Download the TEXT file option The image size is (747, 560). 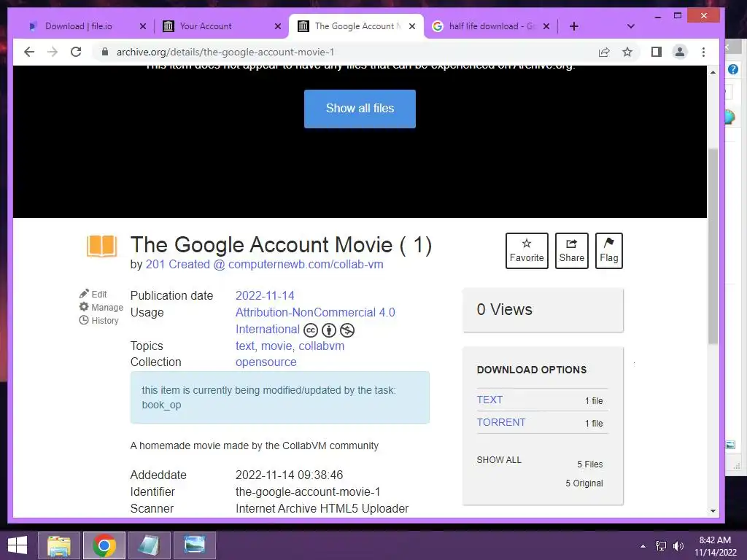tap(489, 400)
